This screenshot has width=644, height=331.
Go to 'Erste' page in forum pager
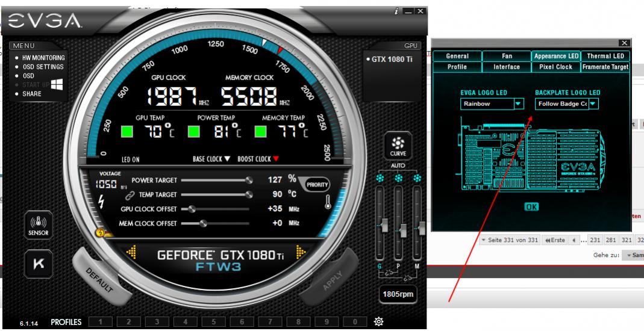coord(554,240)
